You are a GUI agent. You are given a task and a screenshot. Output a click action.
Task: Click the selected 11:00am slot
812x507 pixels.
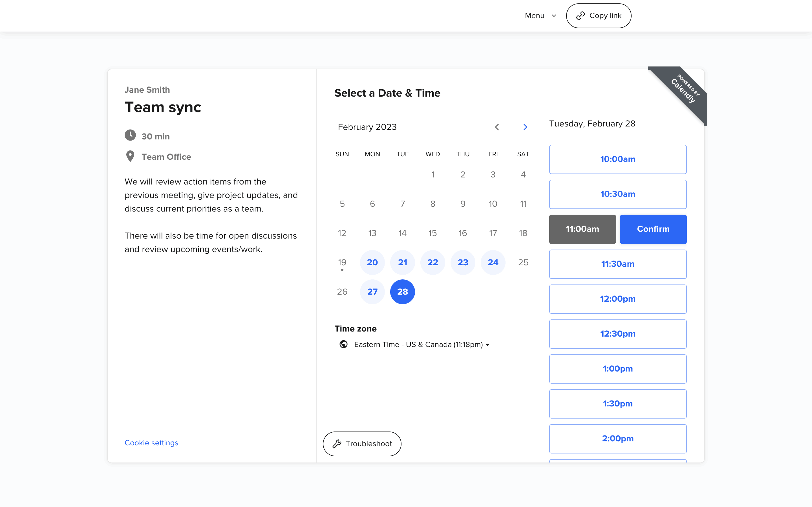pyautogui.click(x=582, y=229)
